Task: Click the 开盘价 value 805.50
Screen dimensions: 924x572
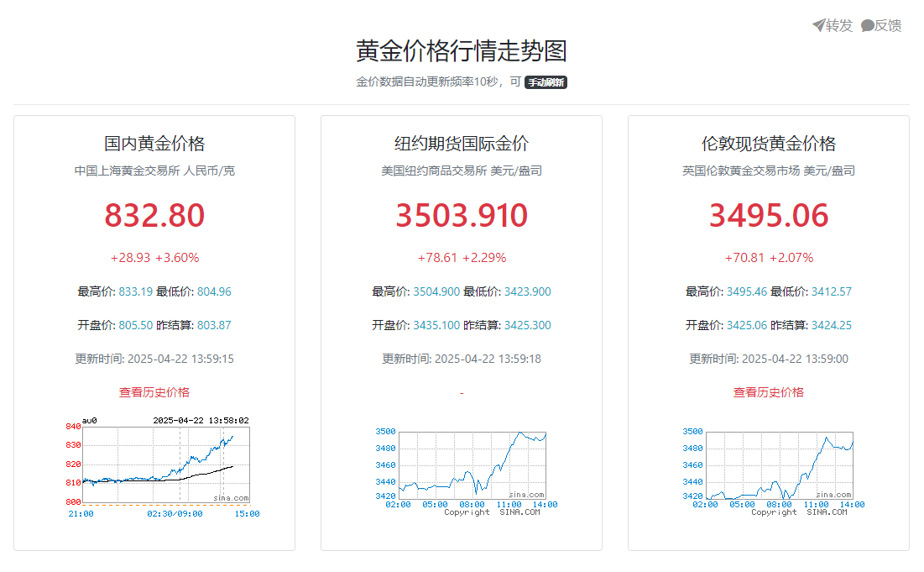Action: (x=135, y=325)
